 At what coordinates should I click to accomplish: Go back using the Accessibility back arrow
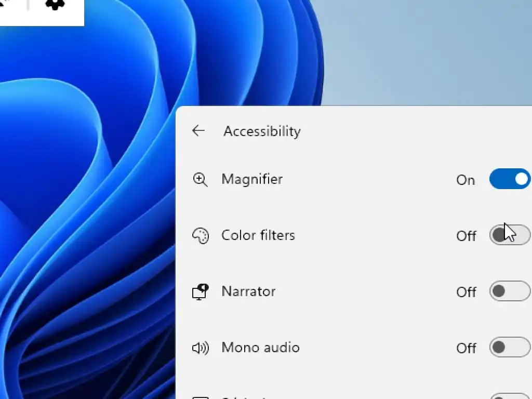click(198, 130)
